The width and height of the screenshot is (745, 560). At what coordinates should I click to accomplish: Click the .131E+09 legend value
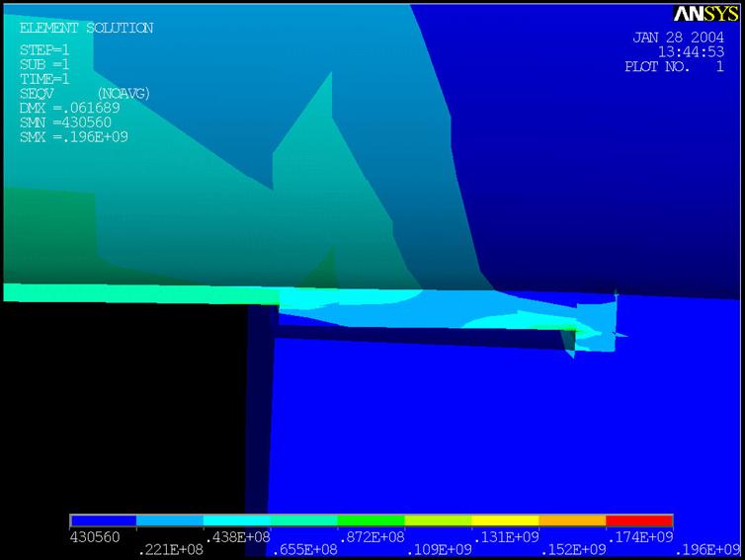(506, 537)
